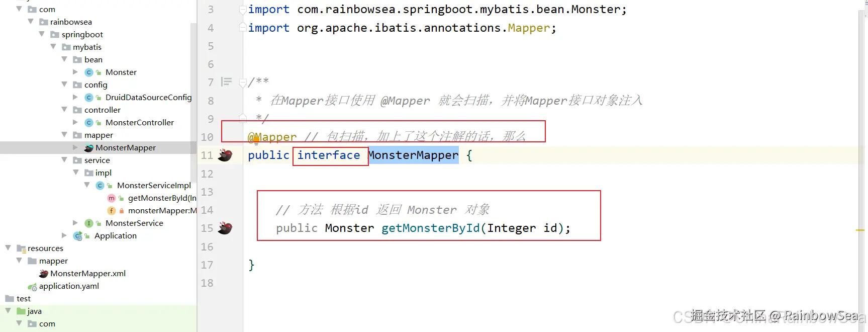Collapse the config package
This screenshot has height=332, width=868.
point(64,85)
